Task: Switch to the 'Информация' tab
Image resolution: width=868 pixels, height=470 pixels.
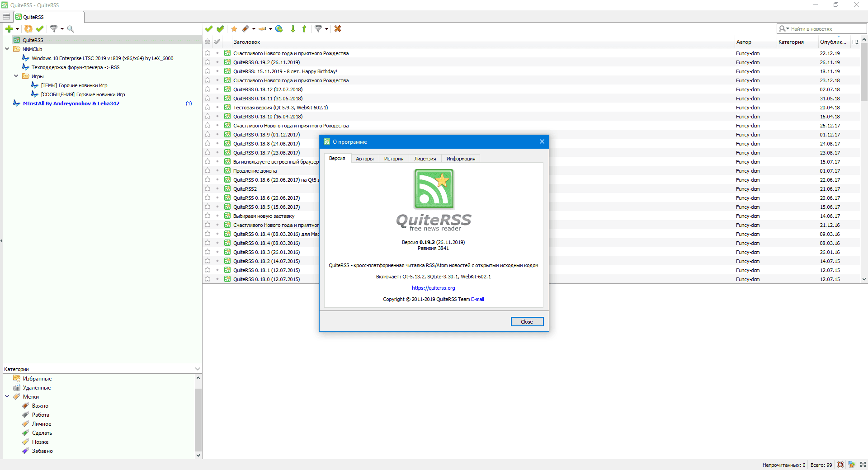Action: coord(461,159)
